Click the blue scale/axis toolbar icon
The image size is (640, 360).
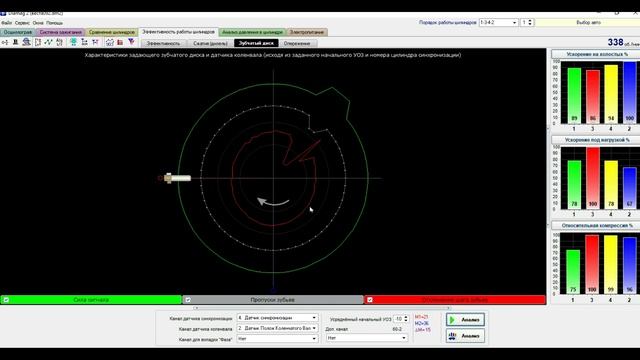tap(84, 42)
